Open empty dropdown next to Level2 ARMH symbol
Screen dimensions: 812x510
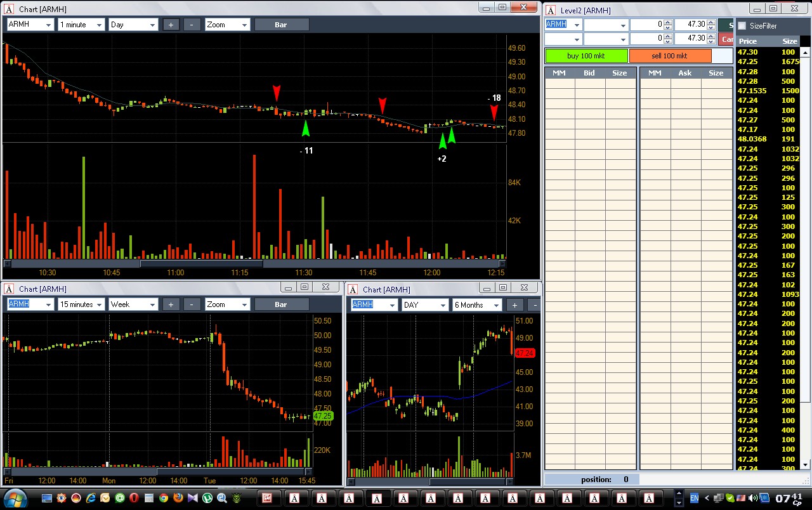click(x=606, y=25)
